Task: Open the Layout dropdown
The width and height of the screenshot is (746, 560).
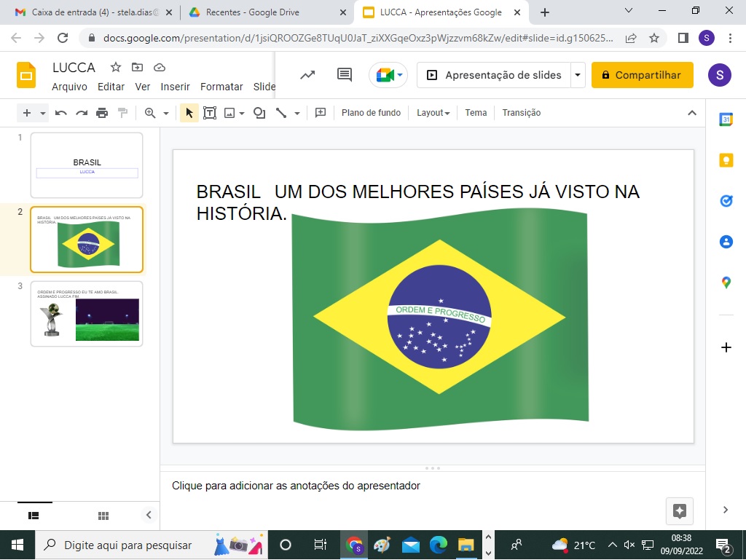Action: coord(433,113)
